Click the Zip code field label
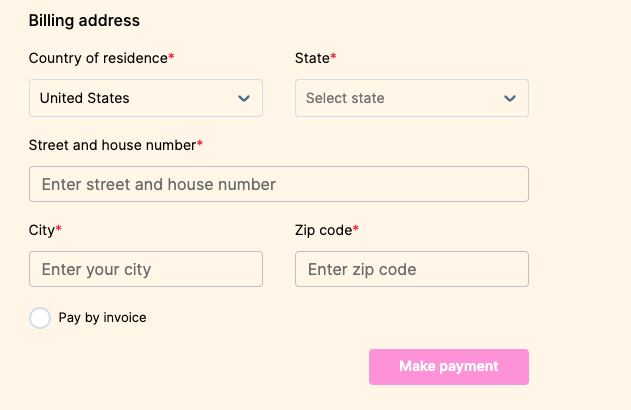 click(323, 230)
